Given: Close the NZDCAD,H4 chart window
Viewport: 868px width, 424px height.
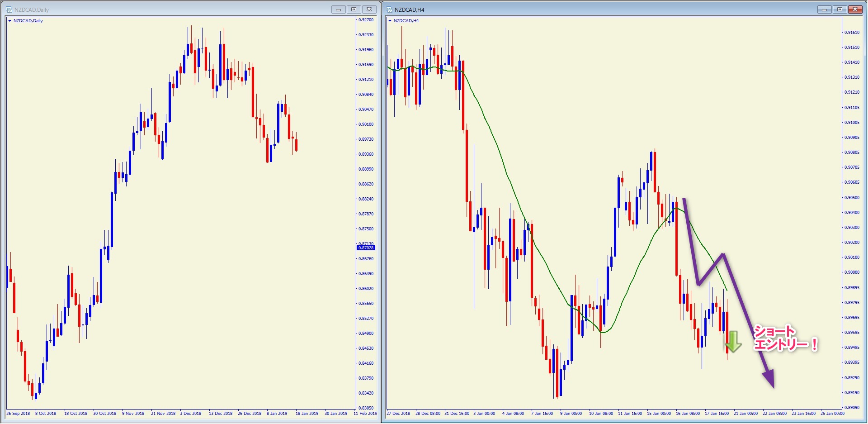Looking at the screenshot, I should pos(855,10).
